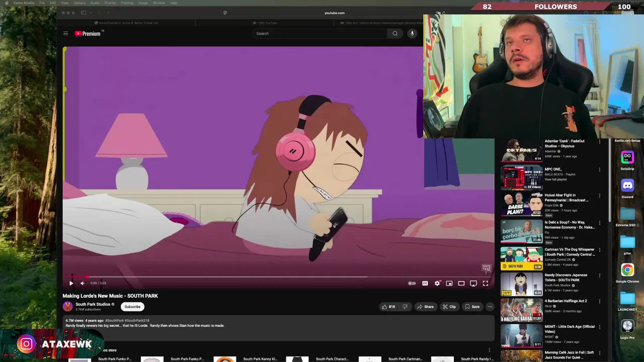Image resolution: width=644 pixels, height=362 pixels.
Task: Switch to miniplayer mode
Action: tap(449, 284)
